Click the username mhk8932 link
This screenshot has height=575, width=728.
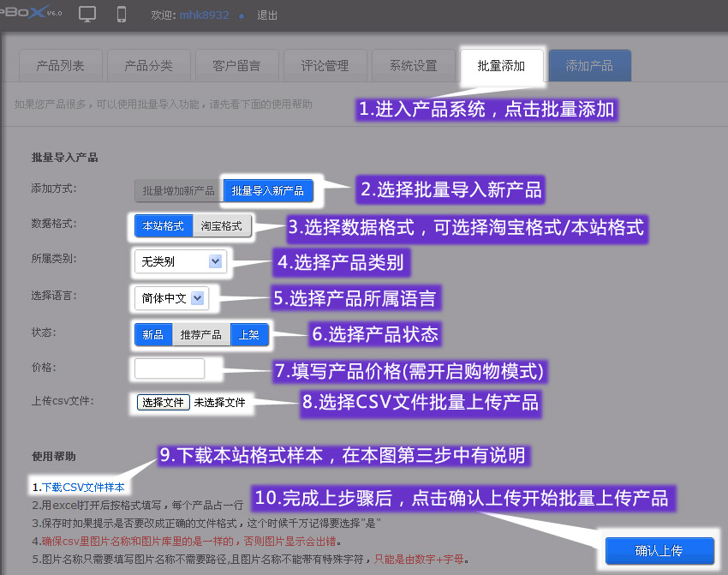[205, 15]
